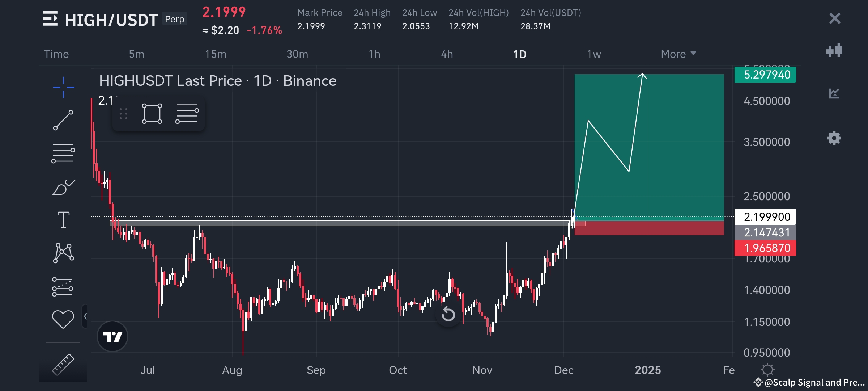The image size is (868, 391).
Task: Collapse the drawing tools sidebar
Action: click(x=86, y=316)
